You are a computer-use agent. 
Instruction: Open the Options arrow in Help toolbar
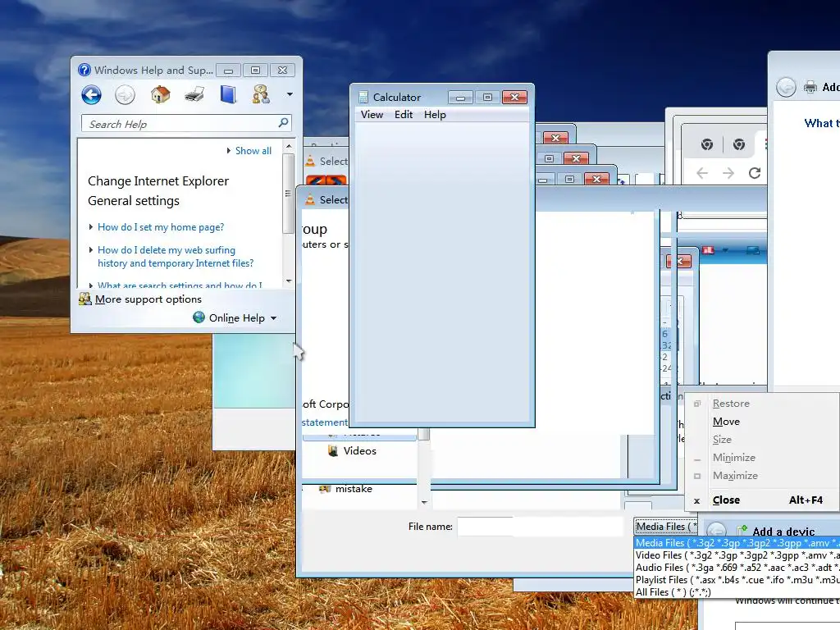tap(290, 94)
